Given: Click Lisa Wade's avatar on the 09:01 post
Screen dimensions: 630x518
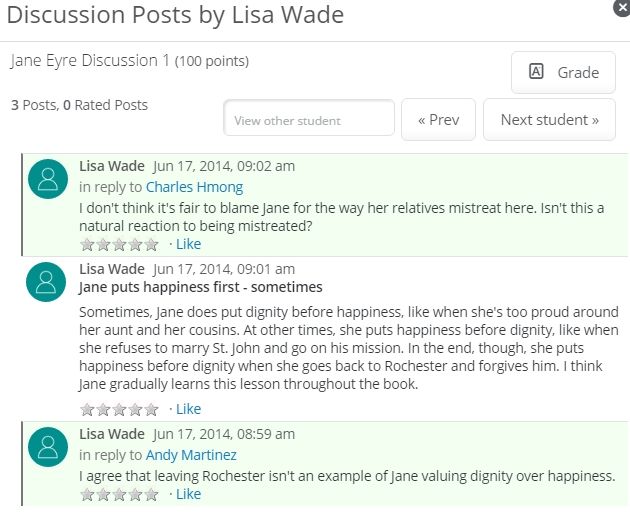Looking at the screenshot, I should [x=46, y=282].
